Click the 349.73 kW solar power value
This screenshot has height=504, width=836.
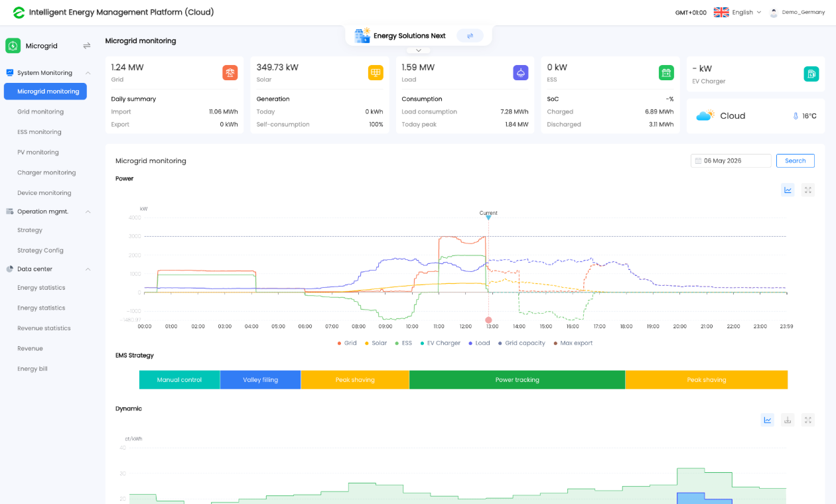pos(277,68)
